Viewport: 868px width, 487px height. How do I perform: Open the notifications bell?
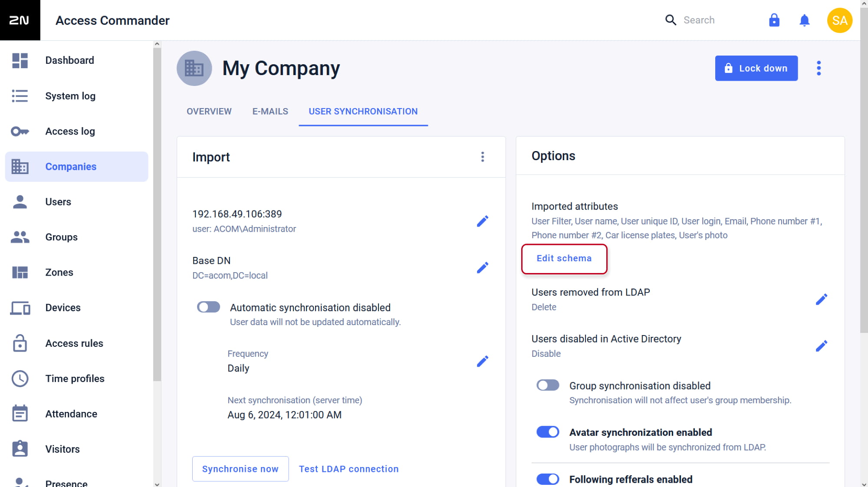pos(805,20)
